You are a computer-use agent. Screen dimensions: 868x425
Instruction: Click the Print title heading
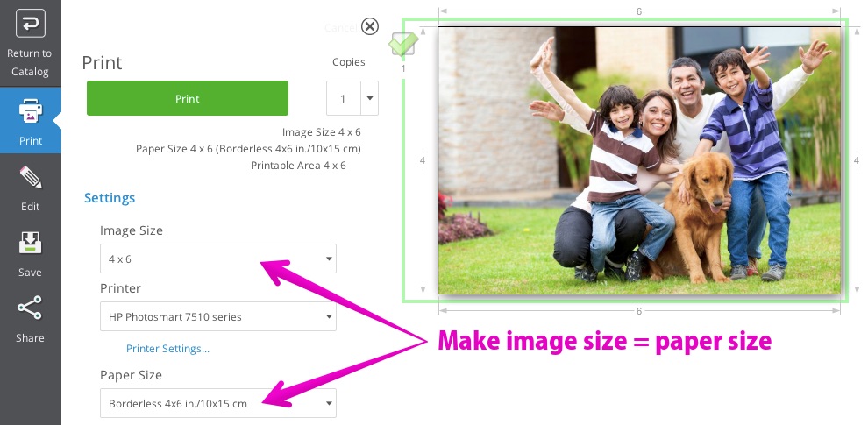[x=102, y=62]
